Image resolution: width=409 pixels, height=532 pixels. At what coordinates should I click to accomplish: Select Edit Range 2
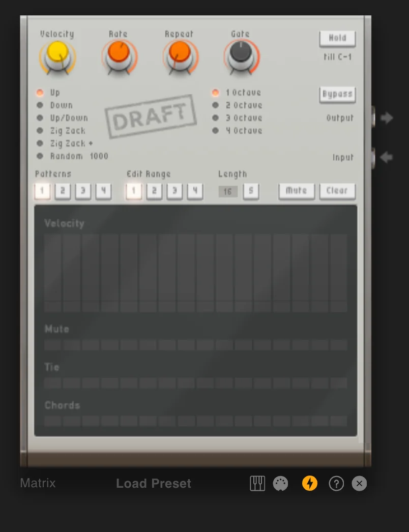(154, 191)
